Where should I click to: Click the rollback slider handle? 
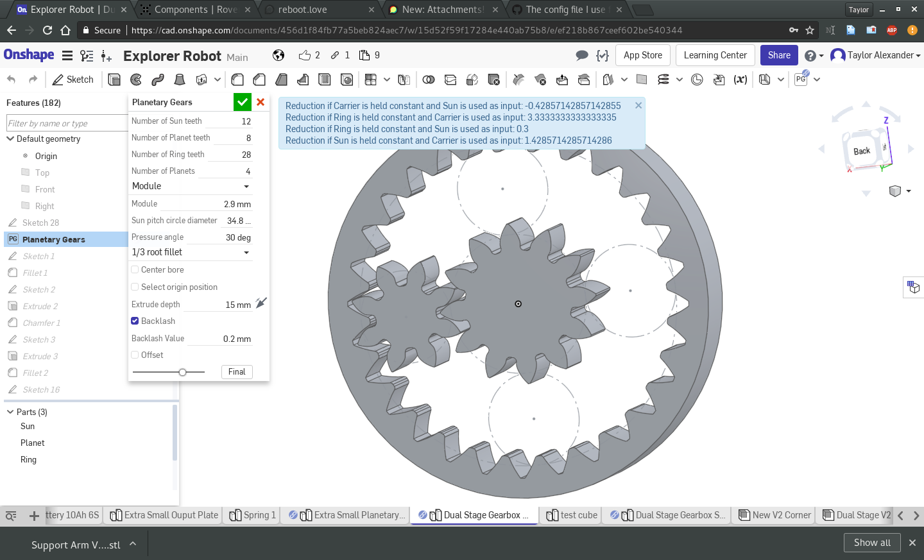183,372
